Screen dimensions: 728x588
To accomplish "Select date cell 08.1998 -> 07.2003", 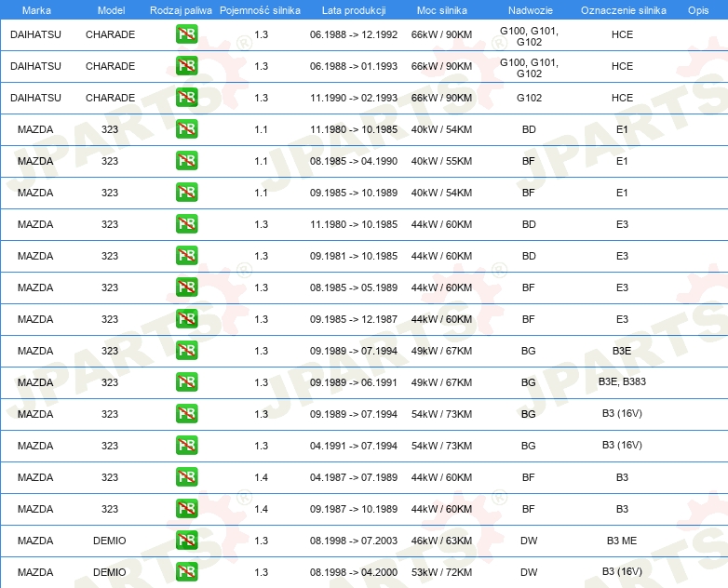I will pos(354,541).
